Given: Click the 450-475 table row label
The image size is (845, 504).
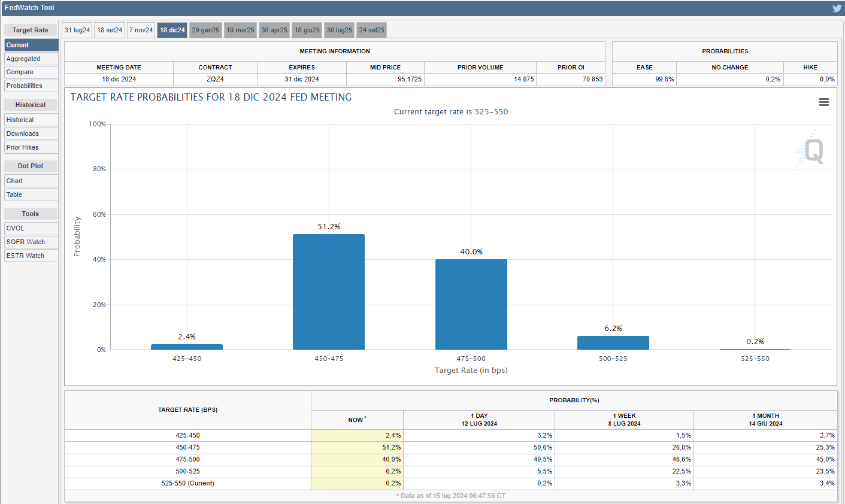Looking at the screenshot, I should (x=187, y=447).
